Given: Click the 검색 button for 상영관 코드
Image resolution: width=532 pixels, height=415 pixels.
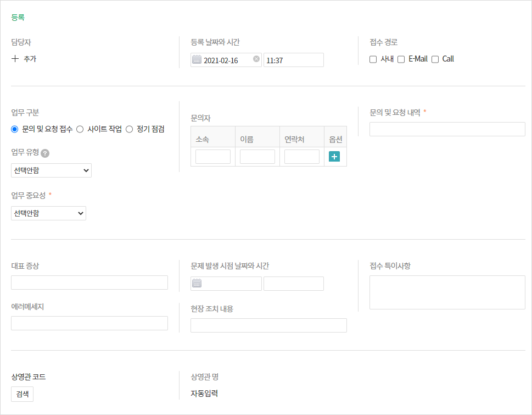Looking at the screenshot, I should [22, 394].
